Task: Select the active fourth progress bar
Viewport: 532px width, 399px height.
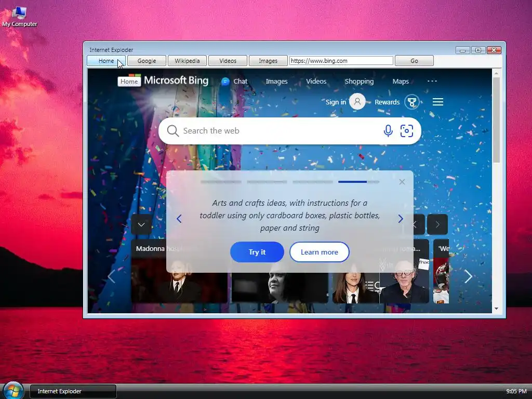Action: (358, 182)
